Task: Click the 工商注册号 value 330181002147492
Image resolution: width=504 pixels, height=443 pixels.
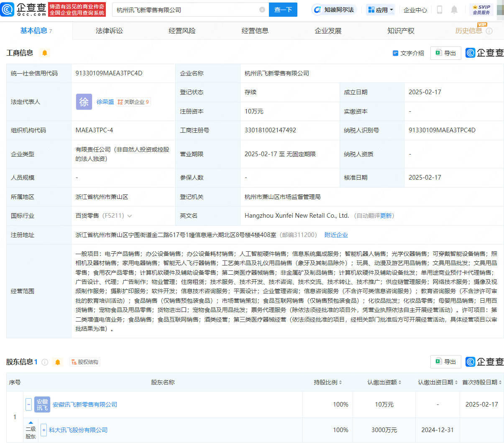Action: pos(270,130)
